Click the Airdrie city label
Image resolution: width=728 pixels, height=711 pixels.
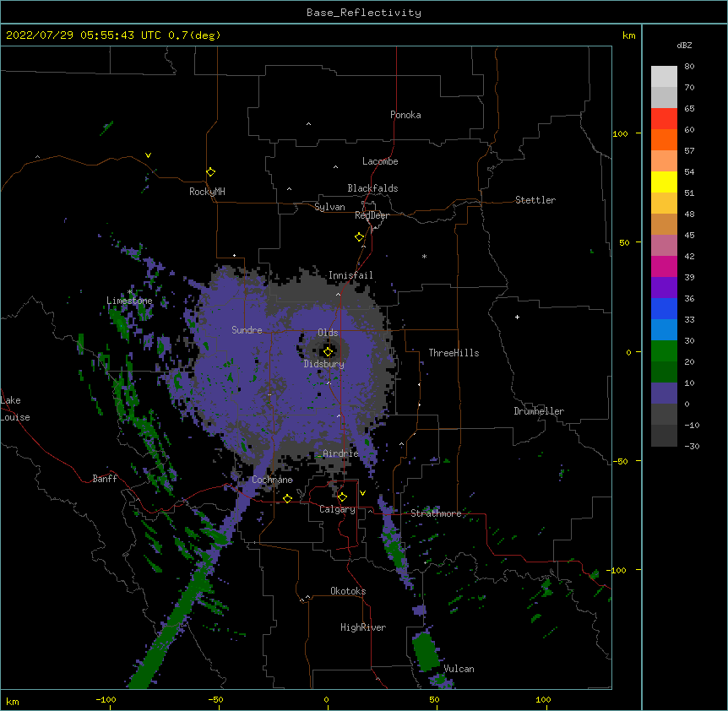click(341, 453)
